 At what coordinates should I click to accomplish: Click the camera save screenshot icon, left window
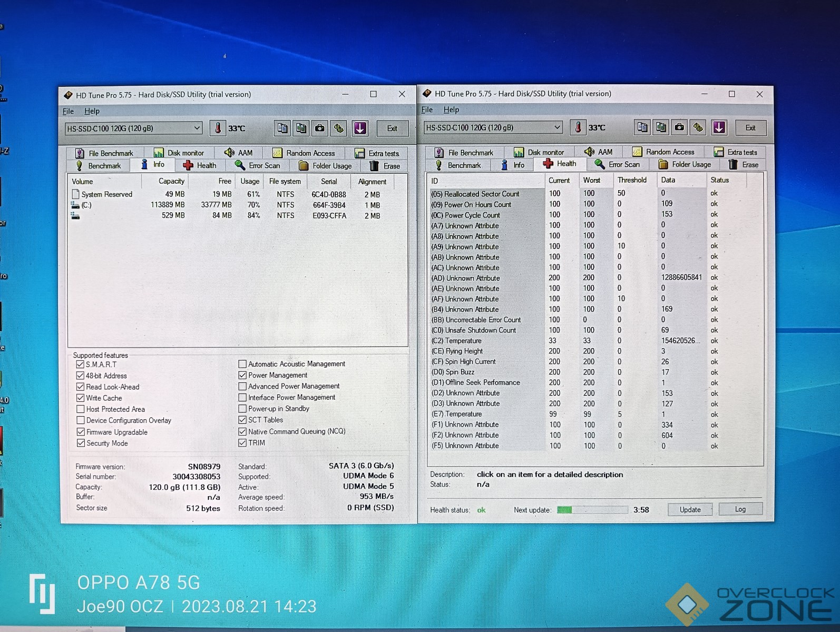[319, 128]
